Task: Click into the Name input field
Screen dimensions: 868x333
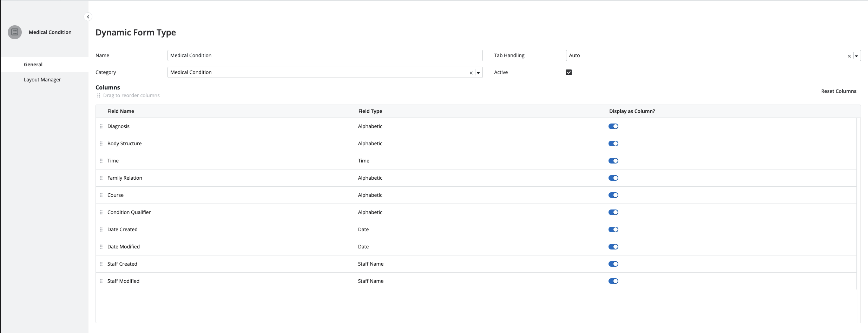Action: coord(325,55)
